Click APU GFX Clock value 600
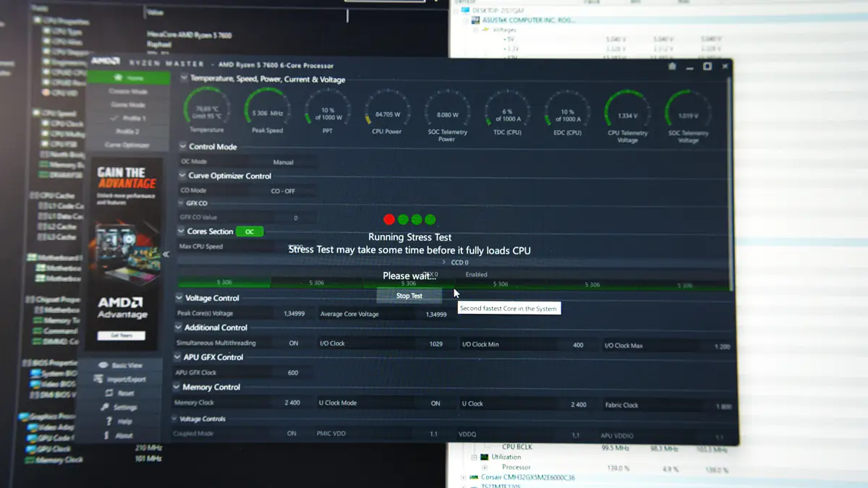This screenshot has width=868, height=488. (x=293, y=373)
